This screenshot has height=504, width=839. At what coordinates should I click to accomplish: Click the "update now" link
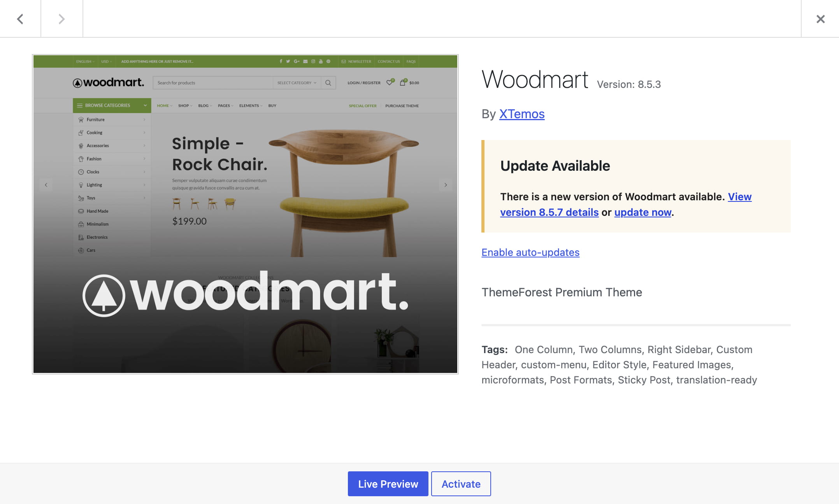pos(643,212)
